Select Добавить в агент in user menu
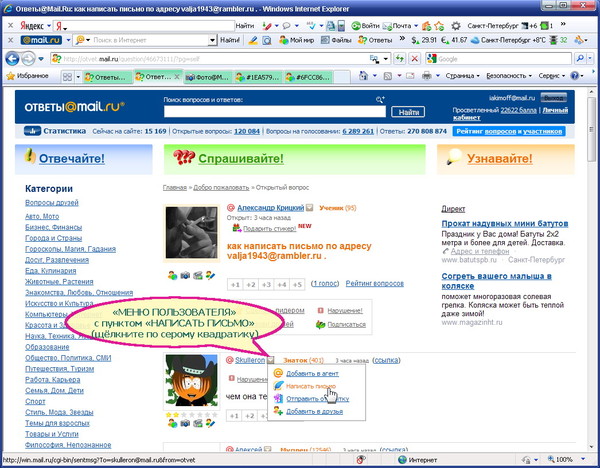The width and height of the screenshot is (600, 468). [x=312, y=373]
